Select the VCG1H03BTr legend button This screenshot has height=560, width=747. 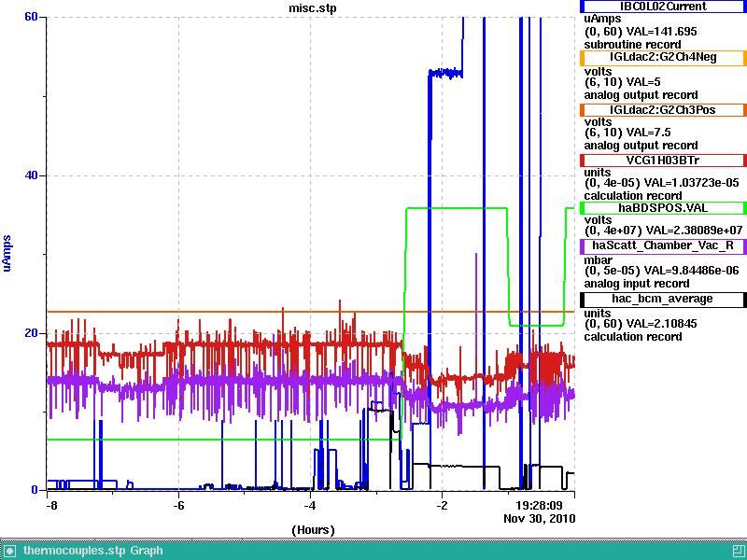[663, 161]
